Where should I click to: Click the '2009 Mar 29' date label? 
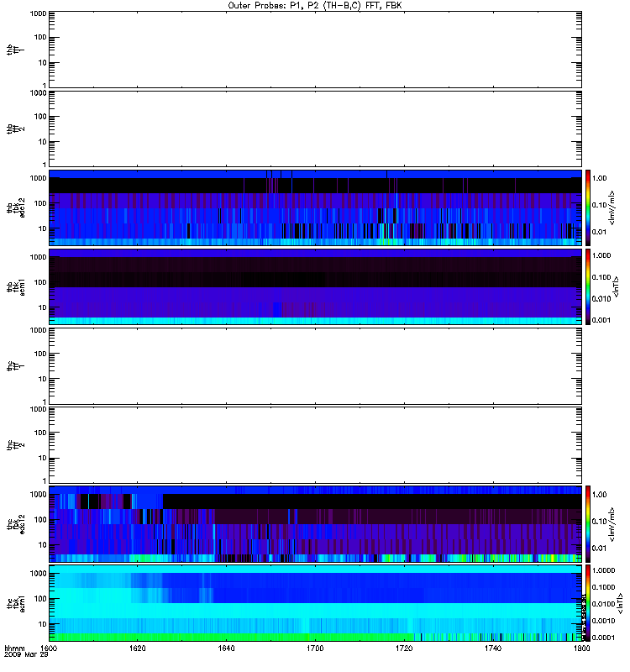[x=26, y=655]
